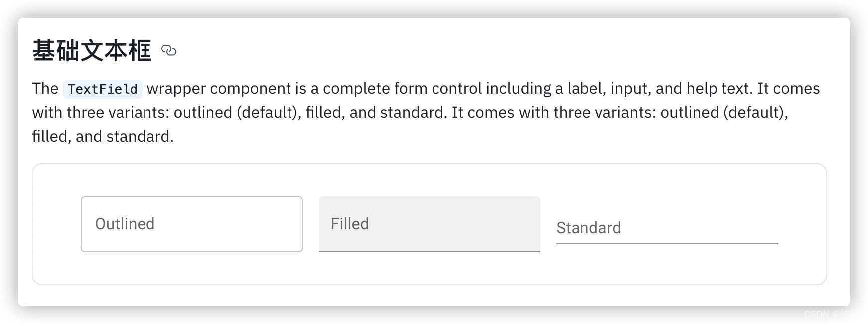Click the Filled placeholder label
Screen dimensions: 868x324
point(349,224)
